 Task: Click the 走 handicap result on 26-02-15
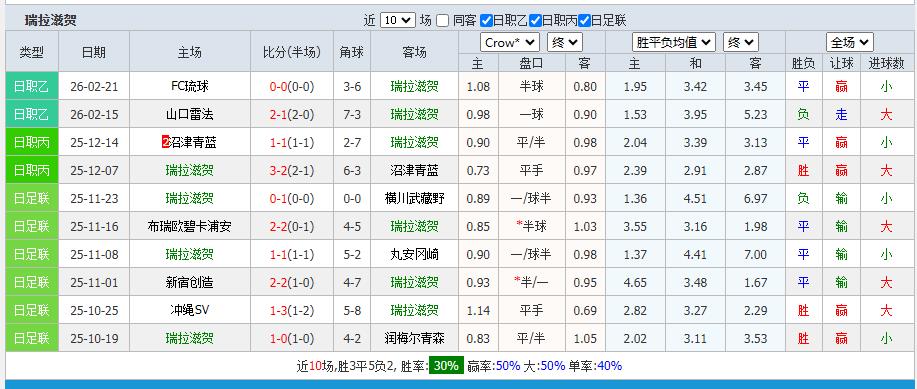(842, 115)
